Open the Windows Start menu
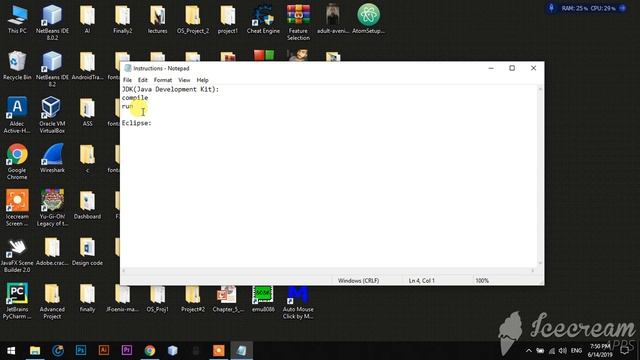Screen dimensions: 640x360 [11, 351]
